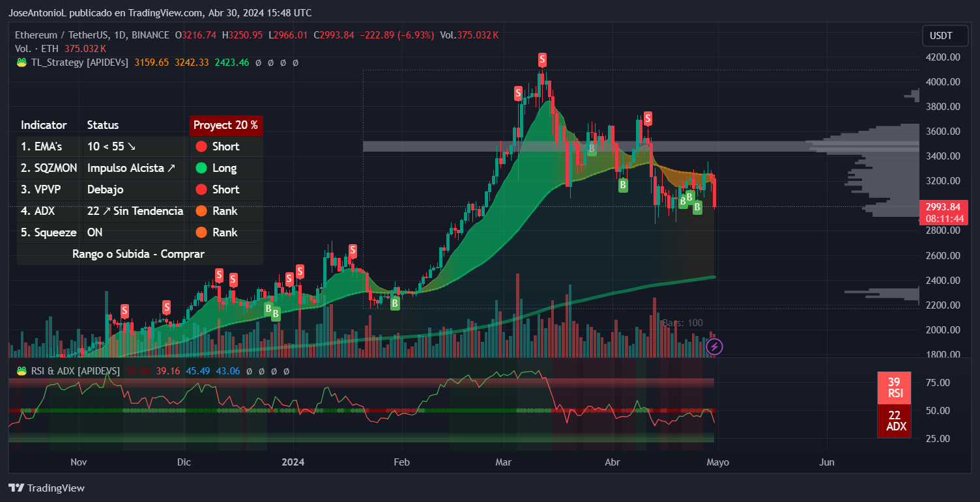Click the close price C2993.84 in header

334,35
